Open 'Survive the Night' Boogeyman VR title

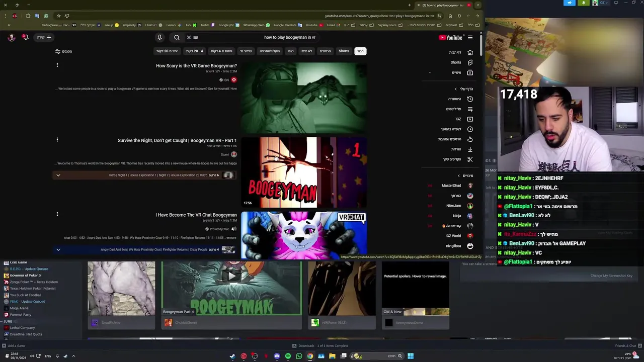pos(177,140)
